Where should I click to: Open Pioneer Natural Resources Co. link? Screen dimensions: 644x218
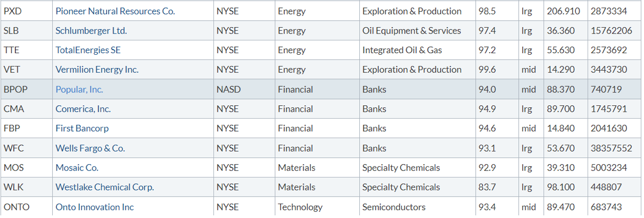tap(115, 11)
